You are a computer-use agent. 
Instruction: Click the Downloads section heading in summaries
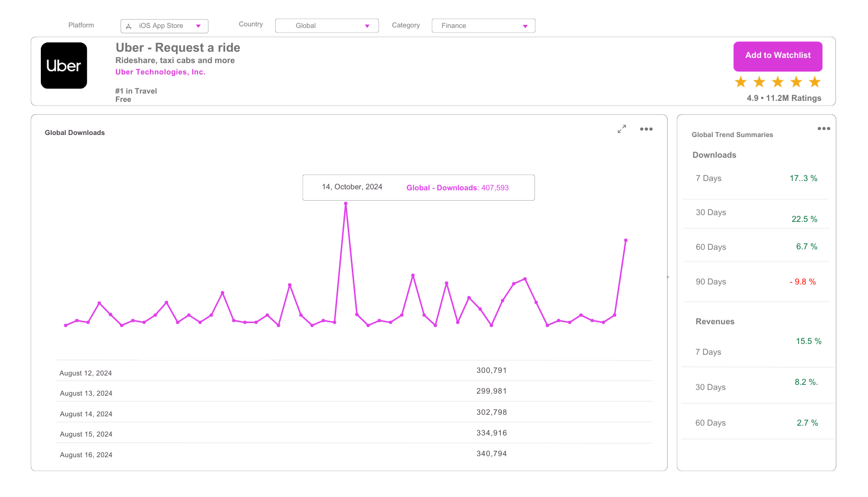pos(714,155)
